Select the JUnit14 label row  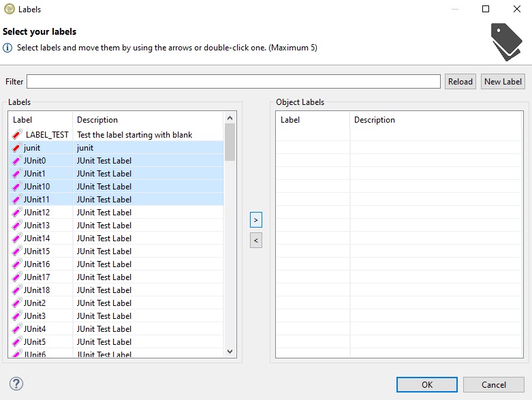(x=102, y=239)
